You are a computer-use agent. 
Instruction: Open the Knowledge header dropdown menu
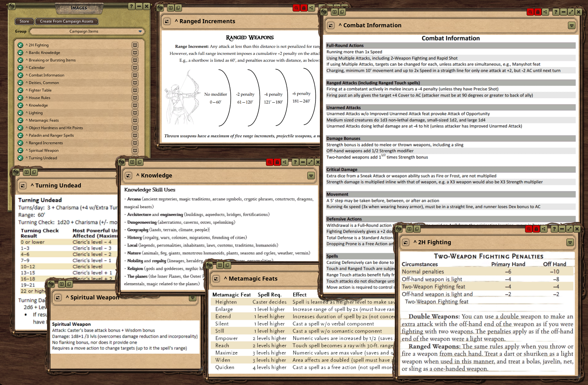click(x=311, y=176)
